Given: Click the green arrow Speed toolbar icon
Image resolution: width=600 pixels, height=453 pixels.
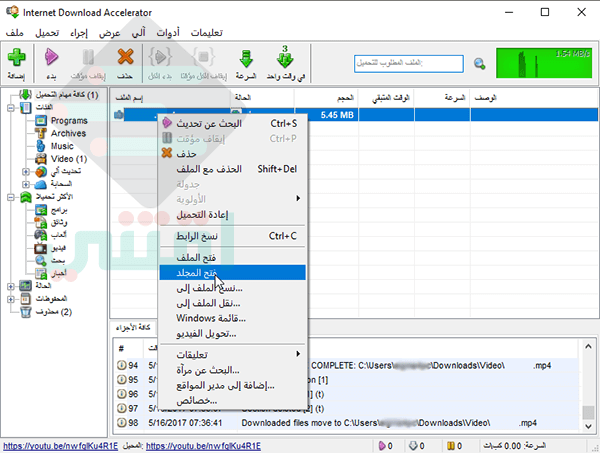Looking at the screenshot, I should [x=246, y=59].
